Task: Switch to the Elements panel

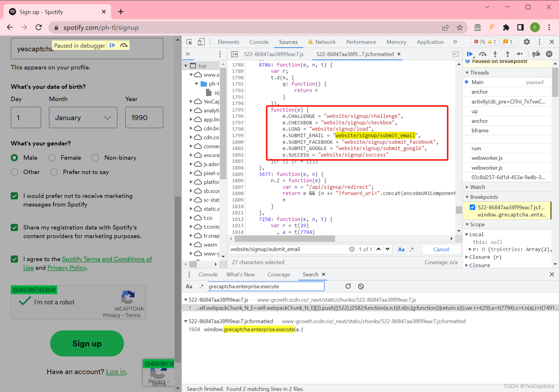Action: (x=228, y=42)
